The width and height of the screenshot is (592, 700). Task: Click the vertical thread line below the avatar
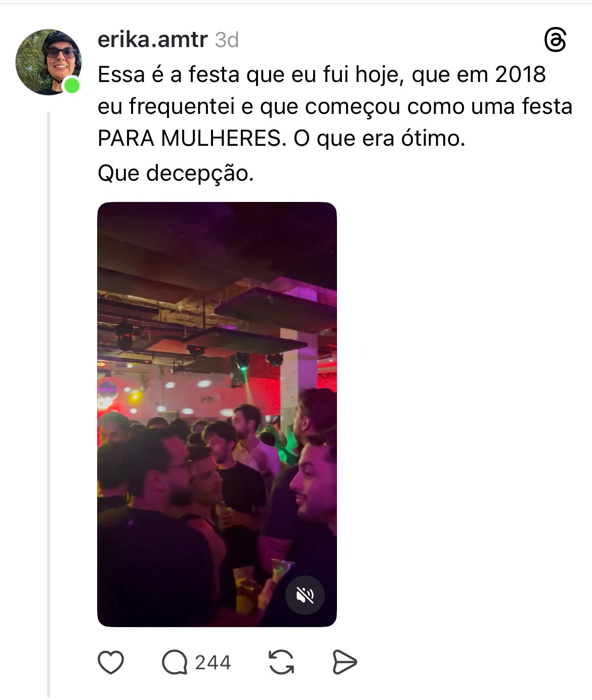pyautogui.click(x=49, y=405)
